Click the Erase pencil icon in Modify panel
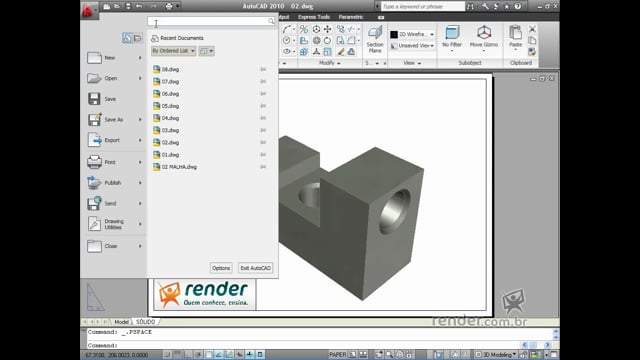 340,52
